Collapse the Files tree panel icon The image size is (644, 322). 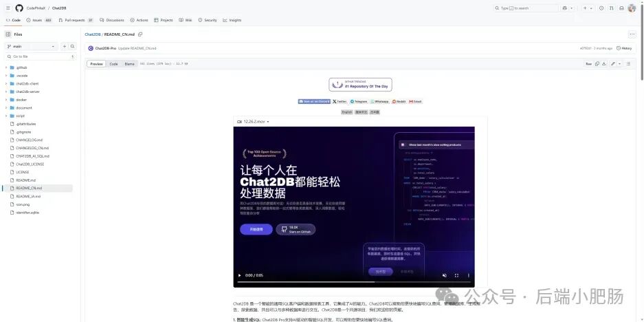8,34
